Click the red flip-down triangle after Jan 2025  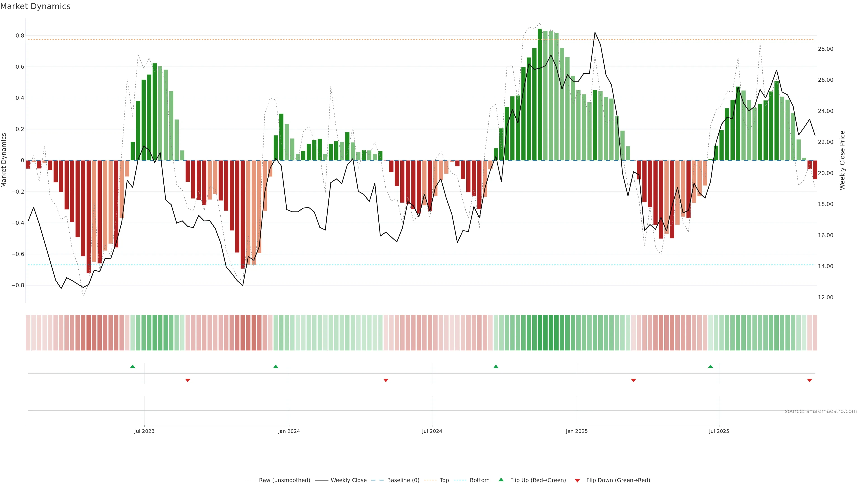point(633,380)
